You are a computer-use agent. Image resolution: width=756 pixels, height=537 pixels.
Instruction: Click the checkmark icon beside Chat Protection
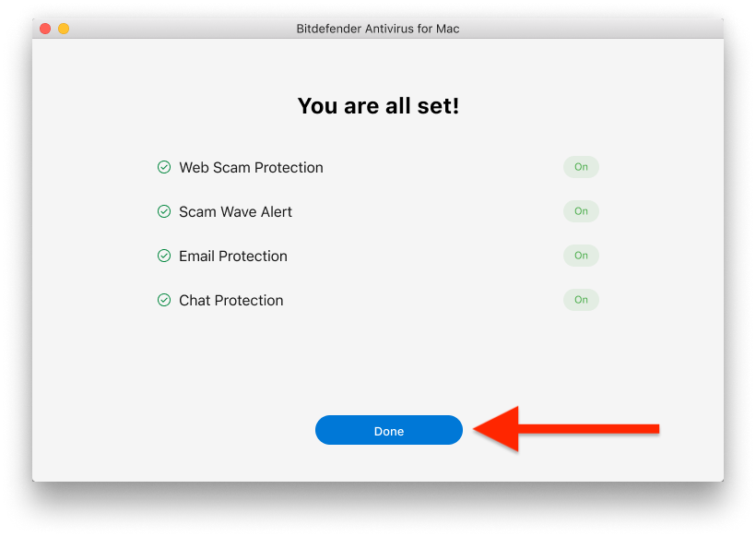point(164,300)
